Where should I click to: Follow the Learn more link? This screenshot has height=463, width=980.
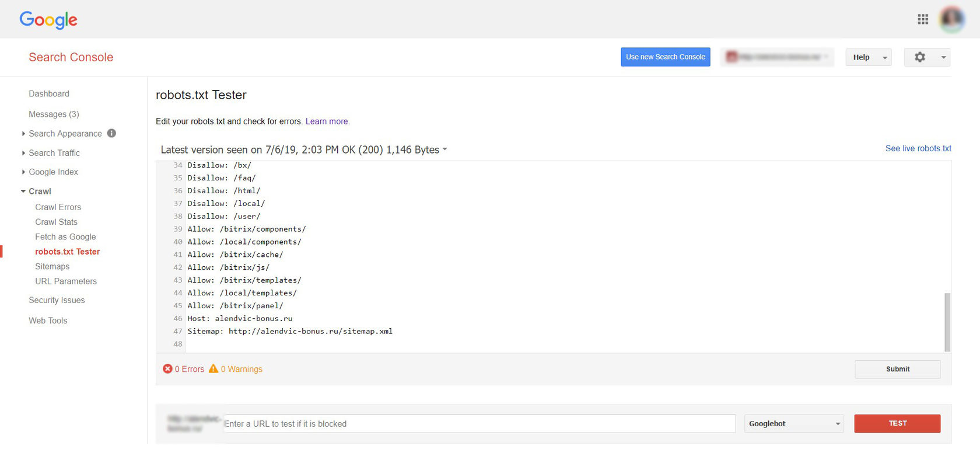pos(327,121)
